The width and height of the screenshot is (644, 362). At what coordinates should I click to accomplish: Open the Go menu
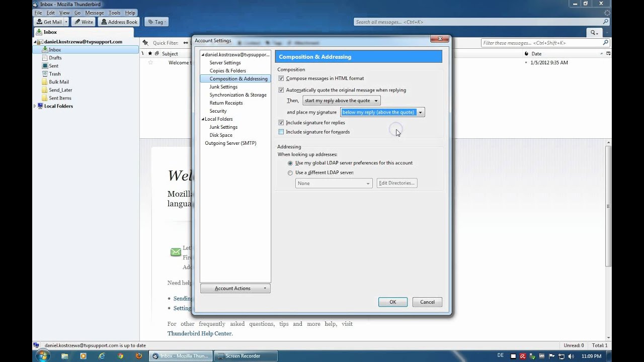[77, 13]
